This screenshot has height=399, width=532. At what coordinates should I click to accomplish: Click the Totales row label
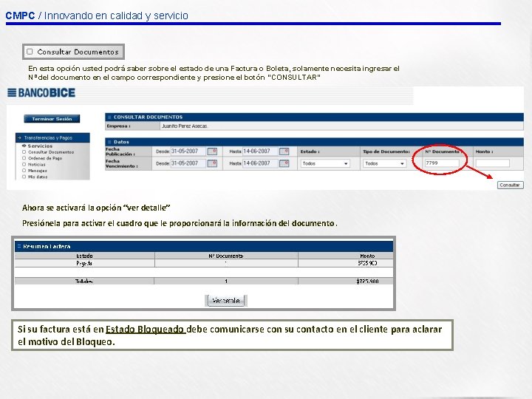(83, 281)
